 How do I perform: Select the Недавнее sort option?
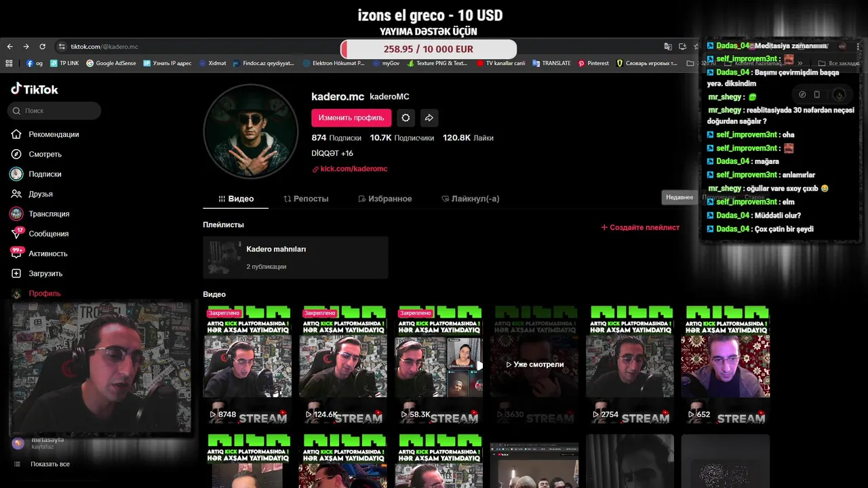click(x=679, y=197)
